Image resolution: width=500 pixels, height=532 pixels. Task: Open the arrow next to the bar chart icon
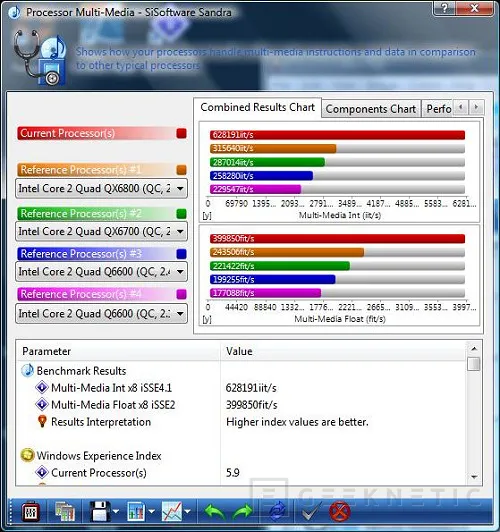pos(151,511)
